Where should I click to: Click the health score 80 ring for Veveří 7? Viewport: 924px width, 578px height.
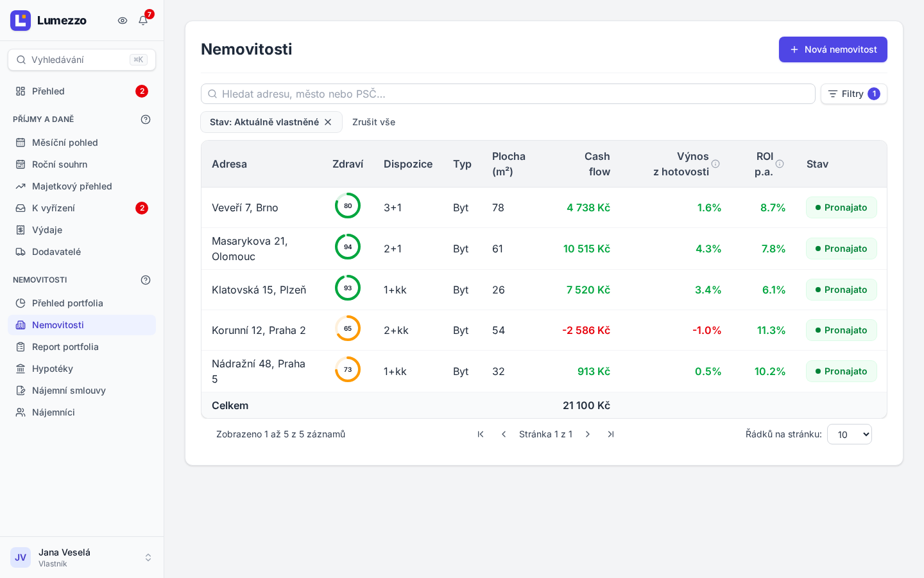pyautogui.click(x=348, y=206)
